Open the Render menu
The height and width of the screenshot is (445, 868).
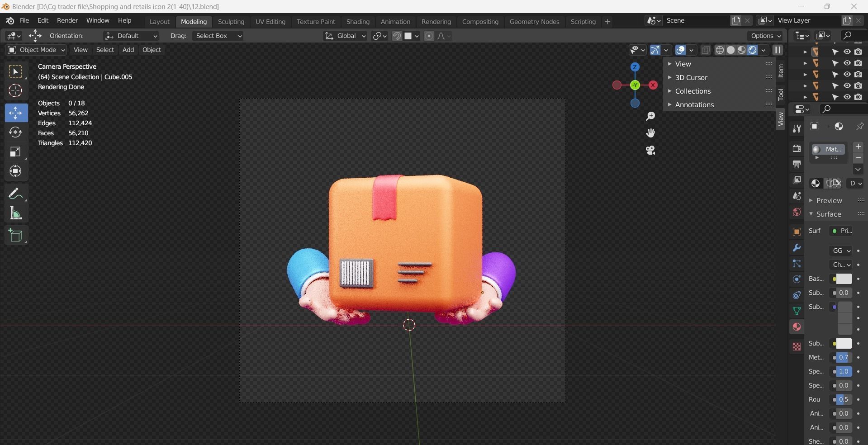[x=67, y=21]
